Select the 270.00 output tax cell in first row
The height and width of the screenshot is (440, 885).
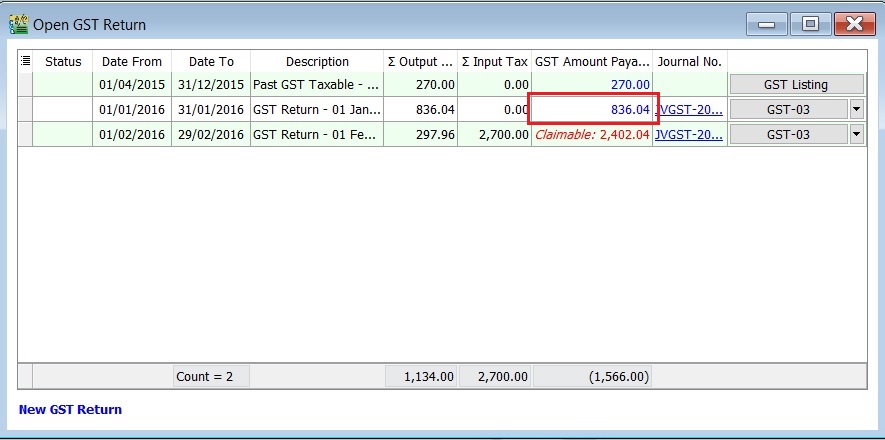coord(420,85)
